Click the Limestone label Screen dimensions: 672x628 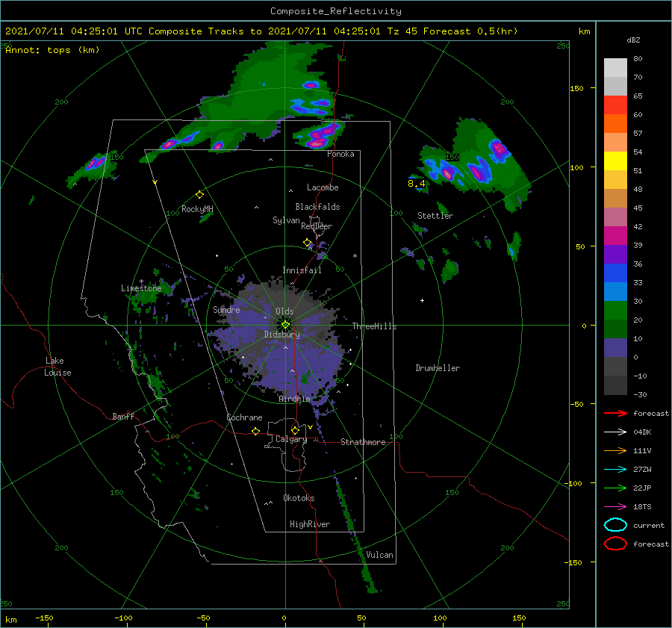point(141,288)
